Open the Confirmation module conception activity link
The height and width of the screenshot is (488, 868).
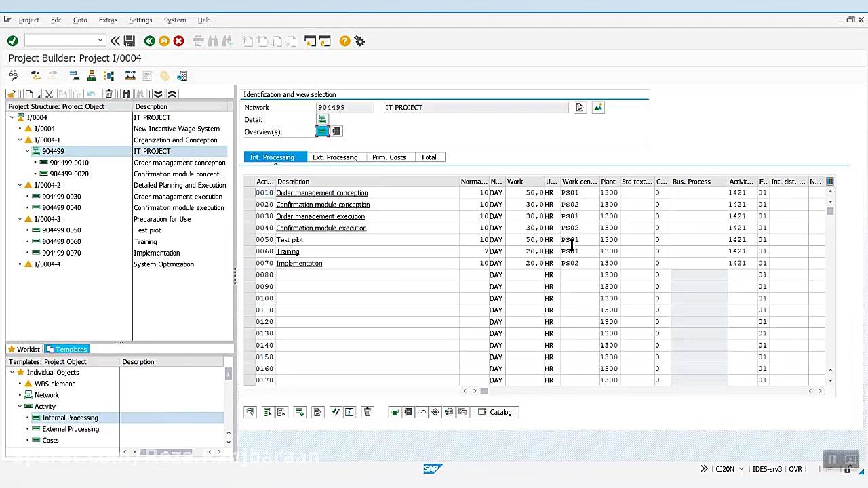coord(323,205)
